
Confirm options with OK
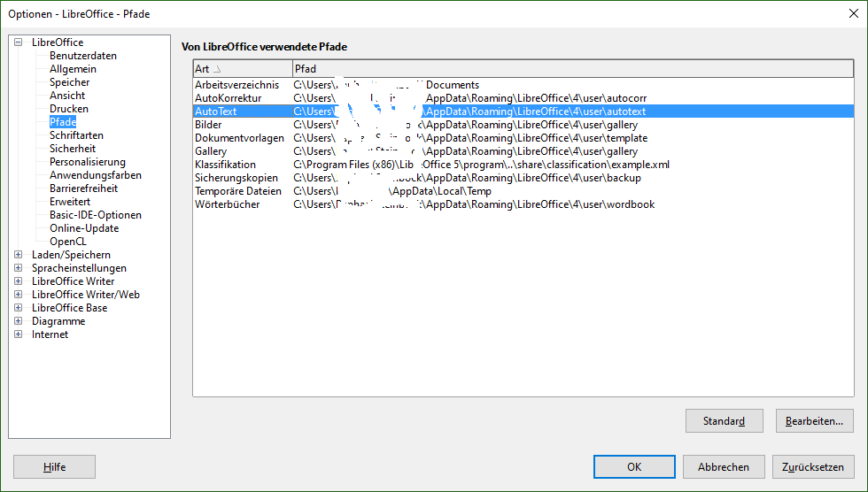pyautogui.click(x=634, y=466)
